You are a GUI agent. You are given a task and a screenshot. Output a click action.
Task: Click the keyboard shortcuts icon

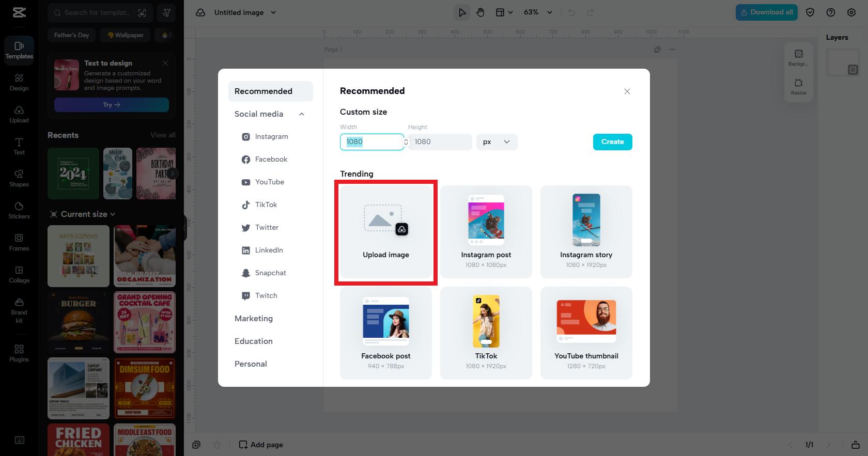tap(20, 440)
